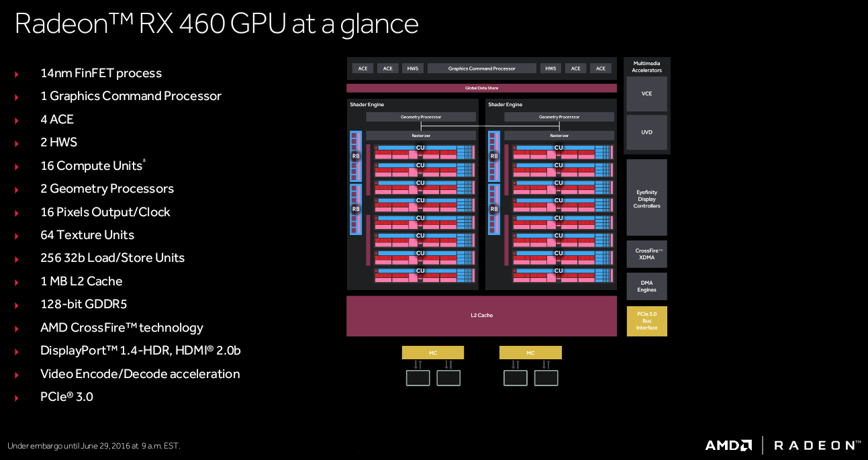This screenshot has height=460, width=868.
Task: Select the large L2 Cache block
Action: [x=481, y=316]
